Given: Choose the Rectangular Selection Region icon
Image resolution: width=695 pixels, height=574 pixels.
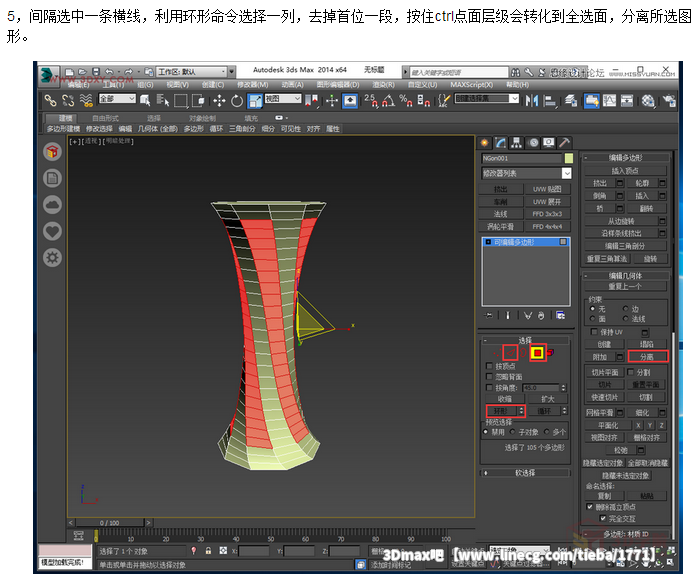Looking at the screenshot, I should point(180,101).
